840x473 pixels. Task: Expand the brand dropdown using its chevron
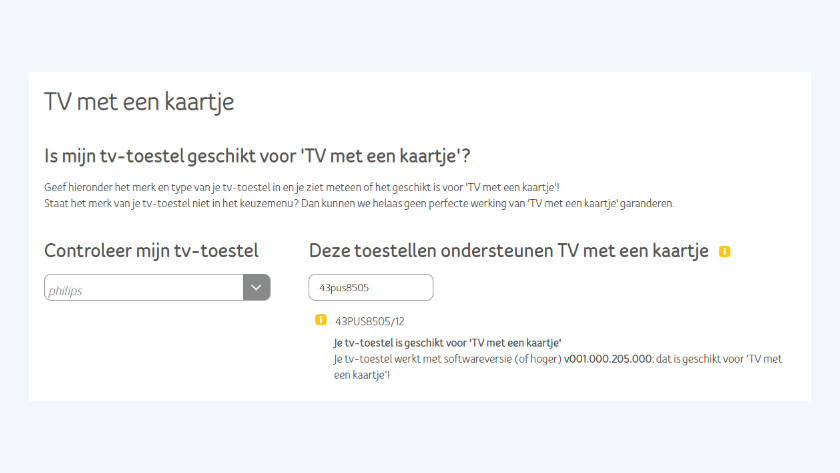click(x=257, y=288)
